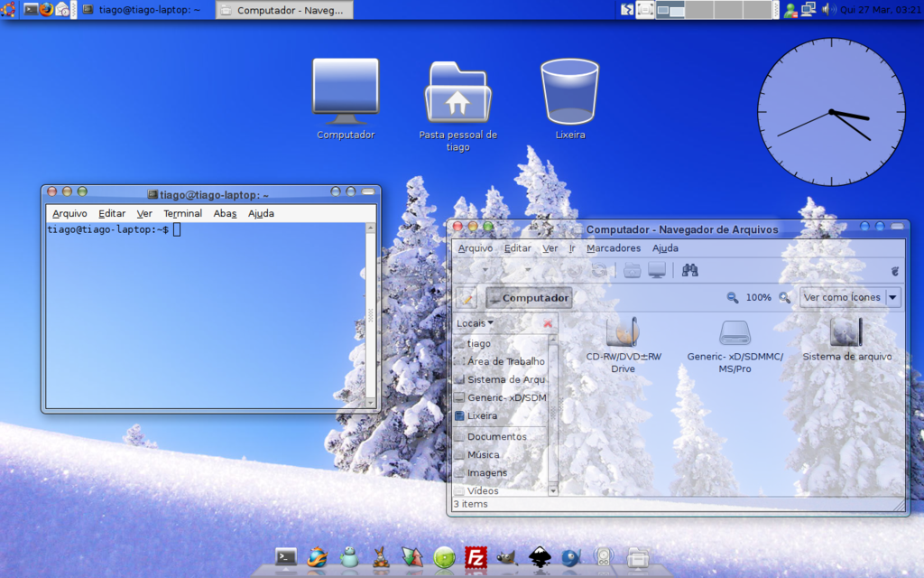Open the forward history dropdown arrow
924x578 pixels.
[527, 270]
